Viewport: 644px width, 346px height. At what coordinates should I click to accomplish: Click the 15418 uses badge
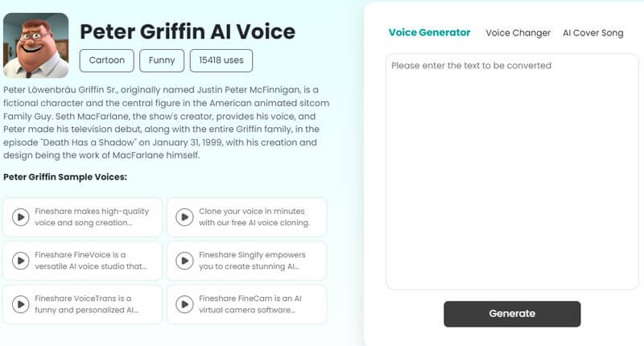[221, 60]
